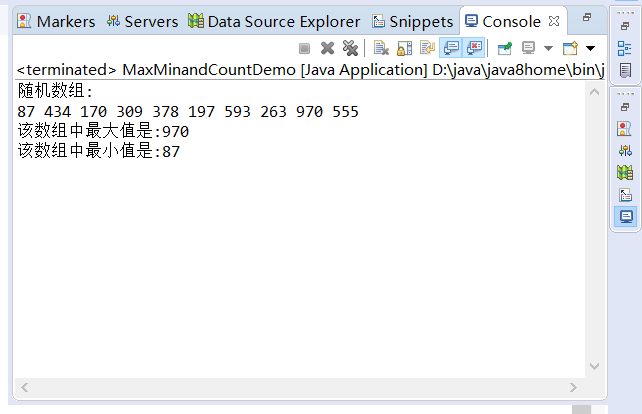Click the horizontal scrollbar right arrow
642x414 pixels.
573,387
